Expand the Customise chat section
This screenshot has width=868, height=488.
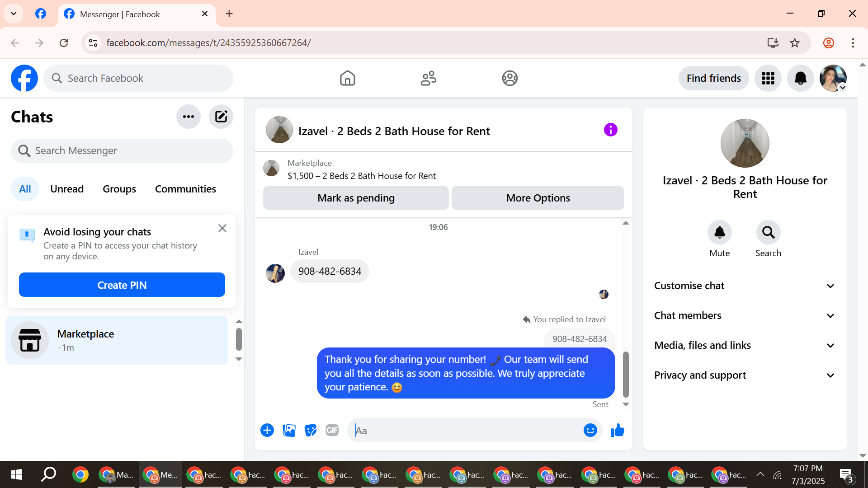(x=744, y=286)
